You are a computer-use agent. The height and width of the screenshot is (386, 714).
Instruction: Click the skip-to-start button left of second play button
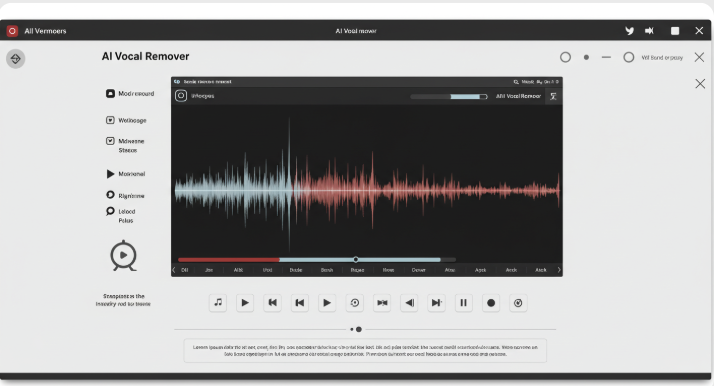[x=300, y=303]
